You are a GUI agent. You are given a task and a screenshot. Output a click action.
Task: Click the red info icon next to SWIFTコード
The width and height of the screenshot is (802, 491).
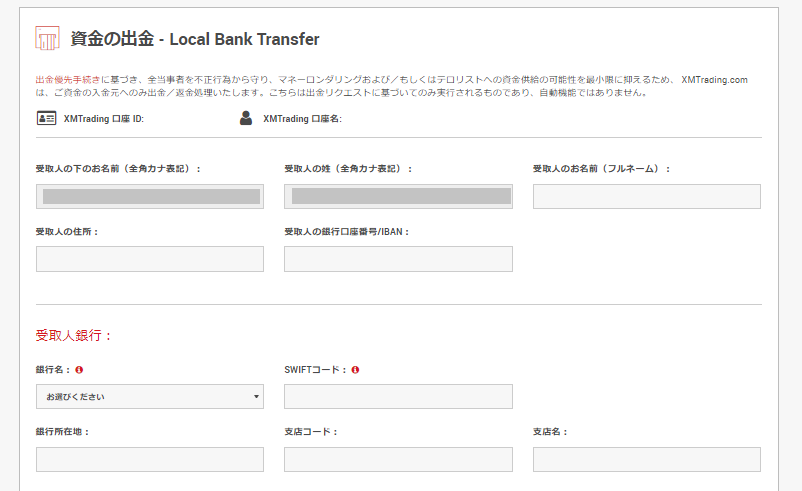click(355, 369)
